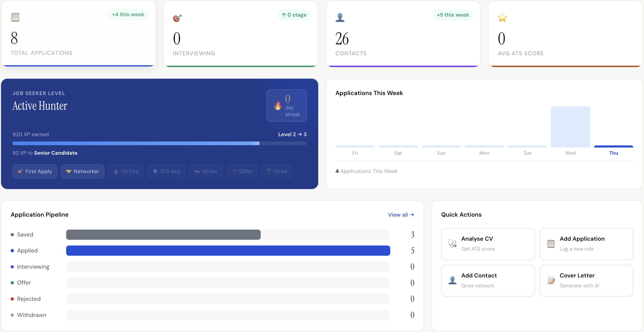Click the empty Offer pipeline bar
Image resolution: width=644 pixels, height=332 pixels.
tap(228, 283)
